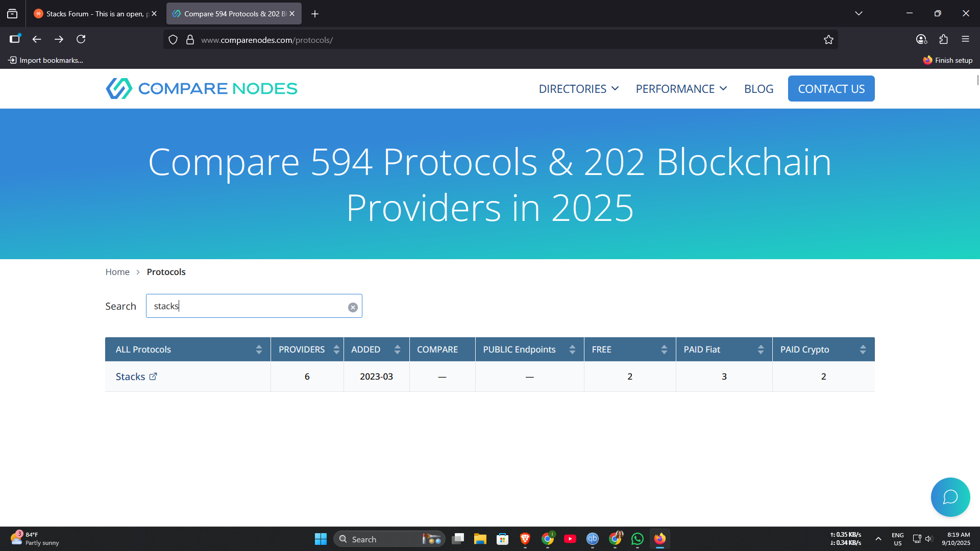Image resolution: width=980 pixels, height=551 pixels.
Task: Open a new browser tab
Action: click(x=315, y=14)
